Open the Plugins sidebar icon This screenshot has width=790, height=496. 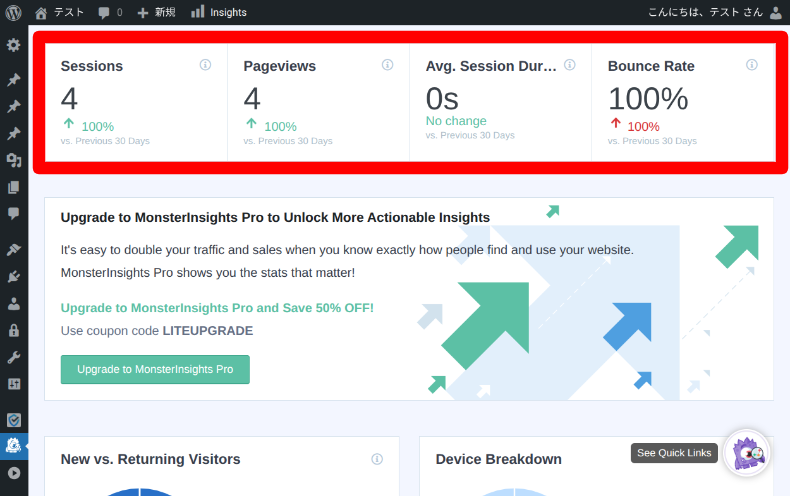(x=14, y=276)
